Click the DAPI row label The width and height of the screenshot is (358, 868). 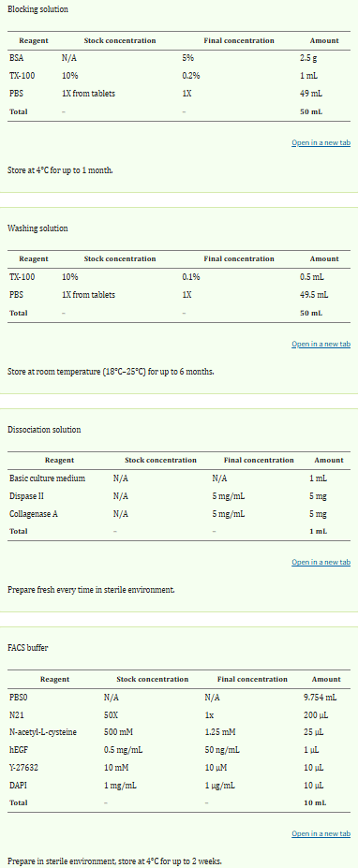pos(19,785)
